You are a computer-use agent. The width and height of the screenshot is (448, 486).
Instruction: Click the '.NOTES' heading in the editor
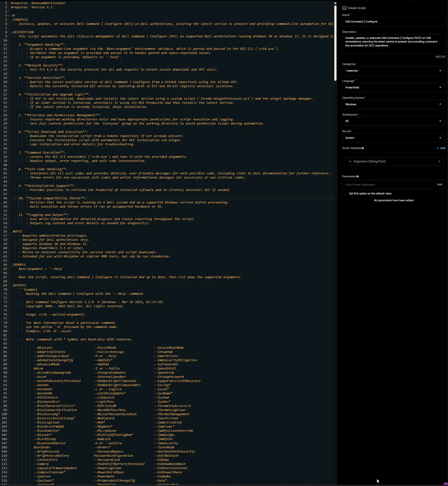pos(17,232)
